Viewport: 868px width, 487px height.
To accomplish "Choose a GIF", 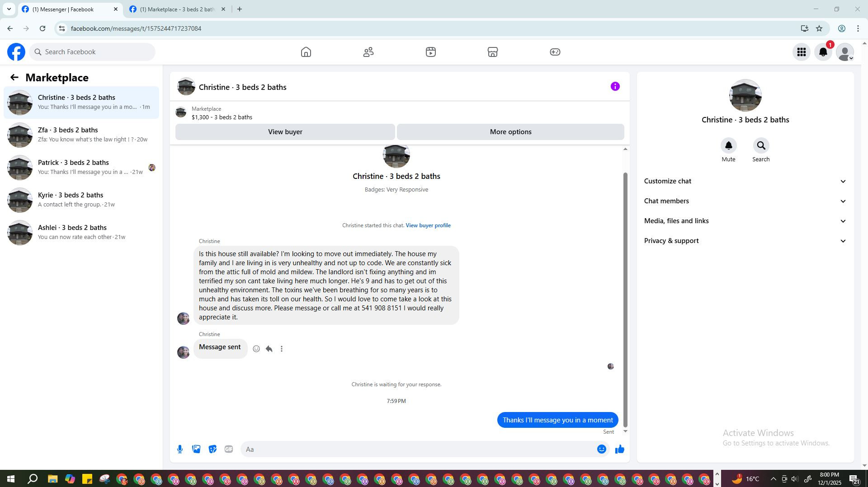I will point(229,449).
